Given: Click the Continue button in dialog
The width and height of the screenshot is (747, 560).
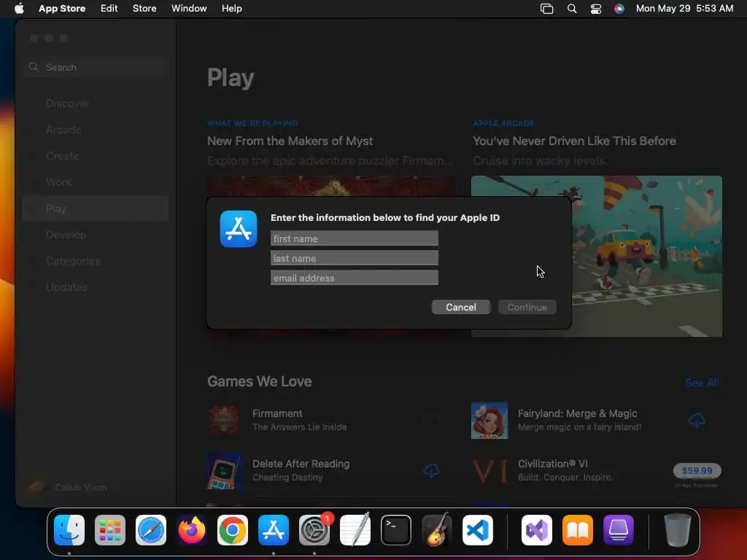Looking at the screenshot, I should (x=527, y=307).
